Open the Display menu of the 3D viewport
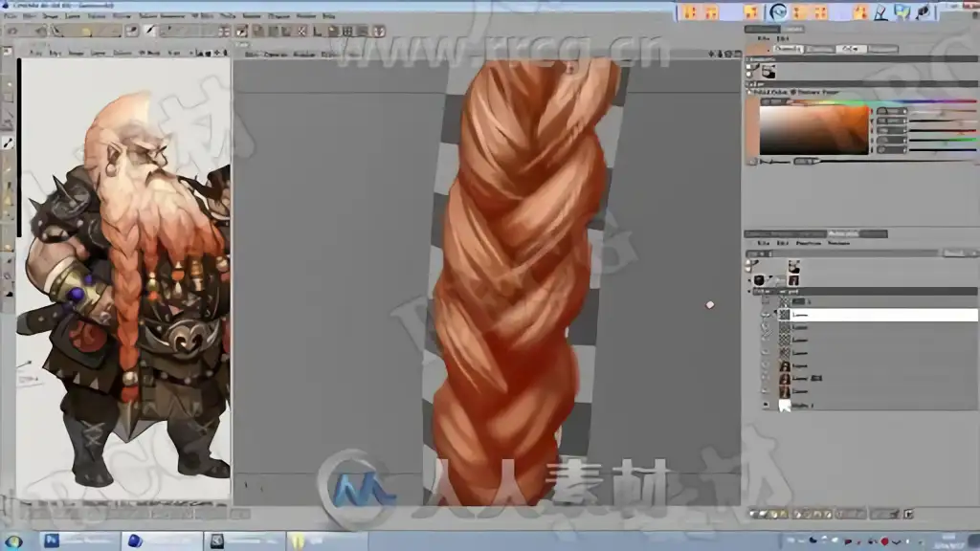980x551 pixels. 304,55
